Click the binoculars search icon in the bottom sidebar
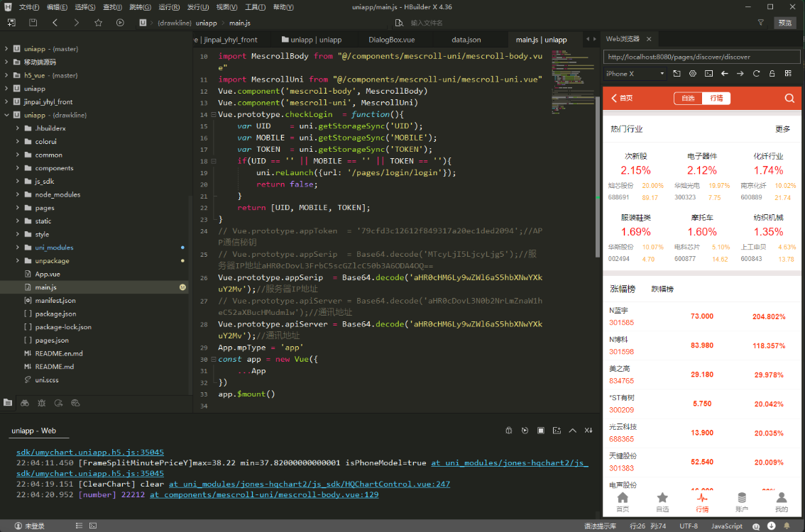The height and width of the screenshot is (532, 805). click(x=25, y=403)
